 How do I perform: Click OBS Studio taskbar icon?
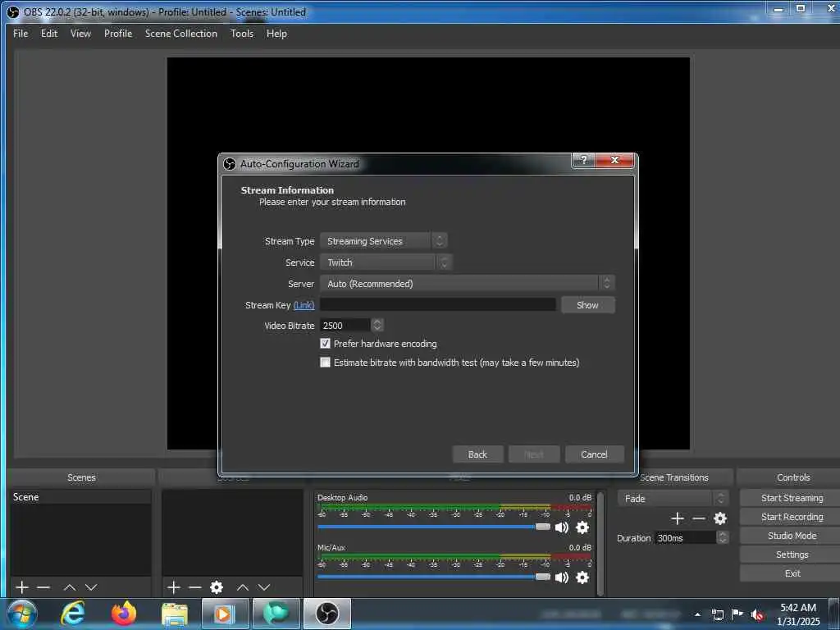(x=326, y=614)
